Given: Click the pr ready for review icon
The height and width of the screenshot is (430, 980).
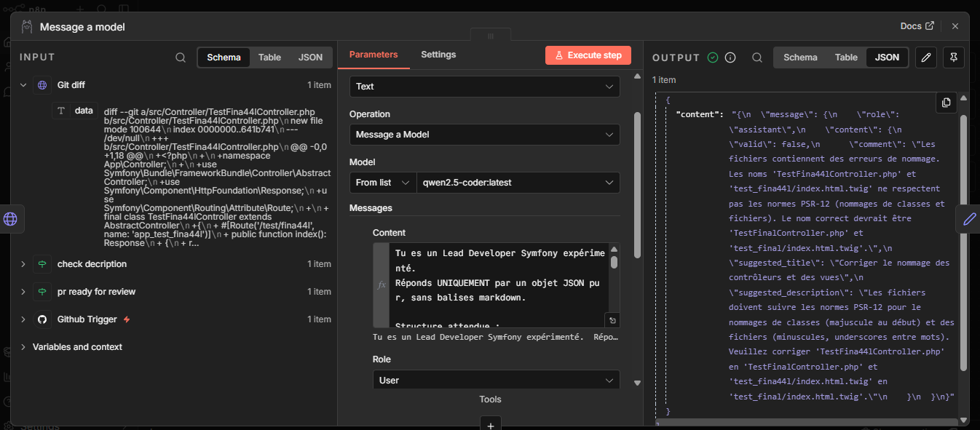Looking at the screenshot, I should click(42, 292).
